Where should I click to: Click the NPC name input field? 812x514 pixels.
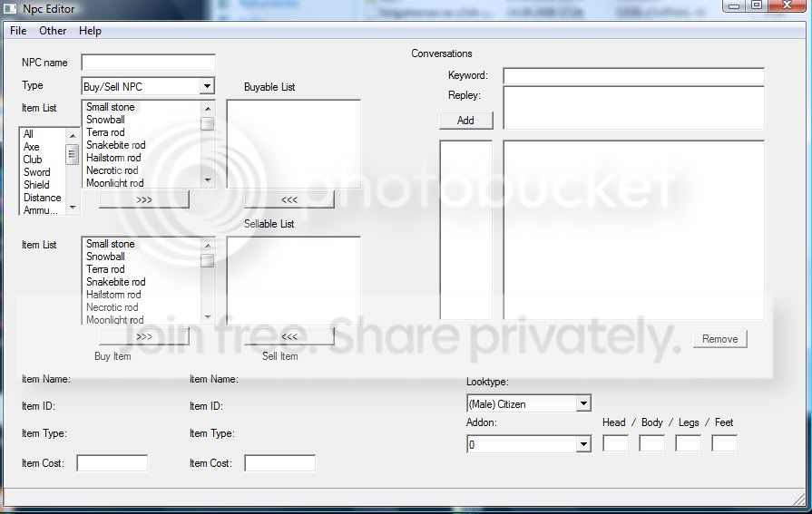click(x=148, y=63)
